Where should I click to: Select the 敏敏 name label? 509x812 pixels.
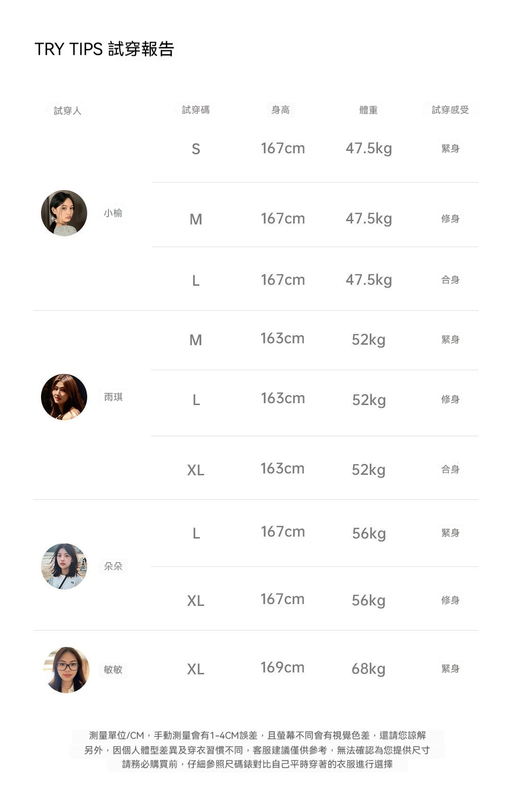click(x=113, y=670)
